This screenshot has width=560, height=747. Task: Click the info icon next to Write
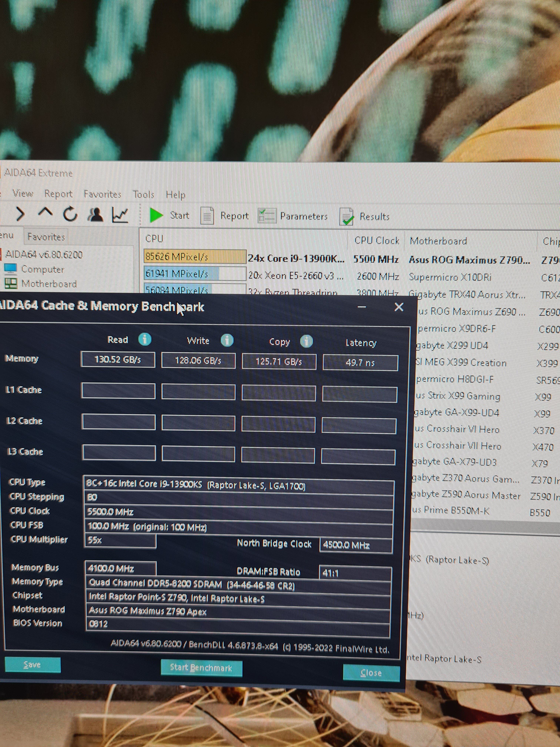pos(227,340)
